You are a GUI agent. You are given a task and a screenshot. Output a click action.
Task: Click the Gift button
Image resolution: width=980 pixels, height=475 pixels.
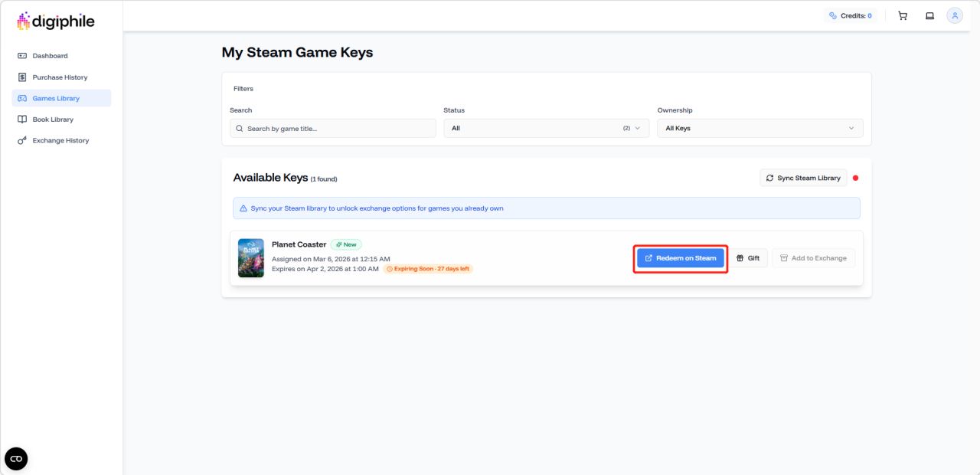coord(748,258)
